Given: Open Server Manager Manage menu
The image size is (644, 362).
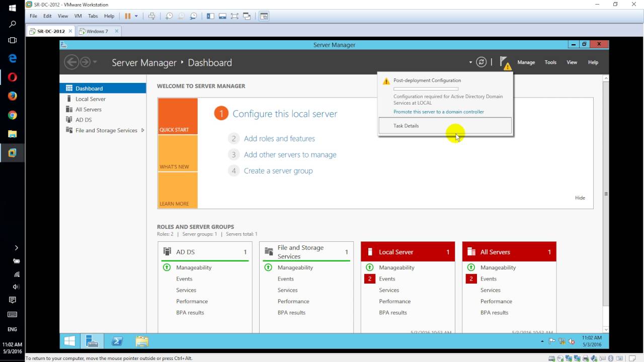Looking at the screenshot, I should (526, 62).
